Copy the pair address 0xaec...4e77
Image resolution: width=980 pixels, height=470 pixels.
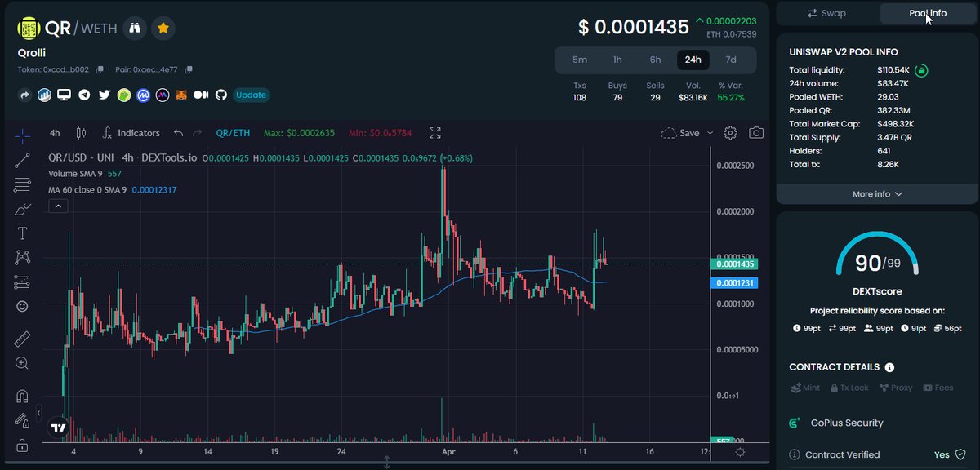(x=189, y=69)
